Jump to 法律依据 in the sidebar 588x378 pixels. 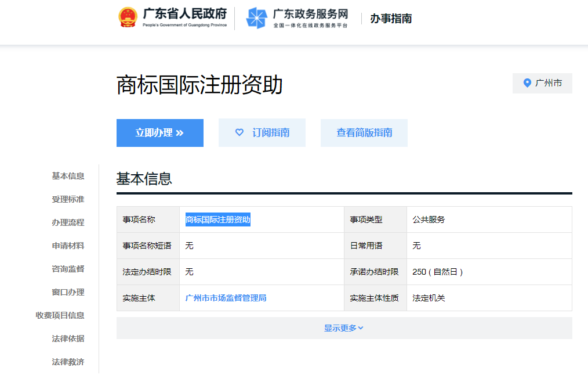(x=68, y=339)
